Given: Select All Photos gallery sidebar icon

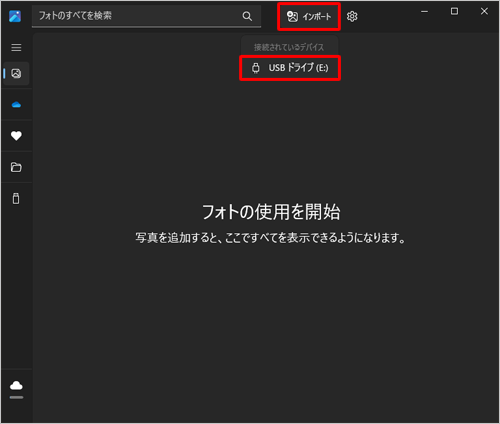Looking at the screenshot, I should [16, 73].
